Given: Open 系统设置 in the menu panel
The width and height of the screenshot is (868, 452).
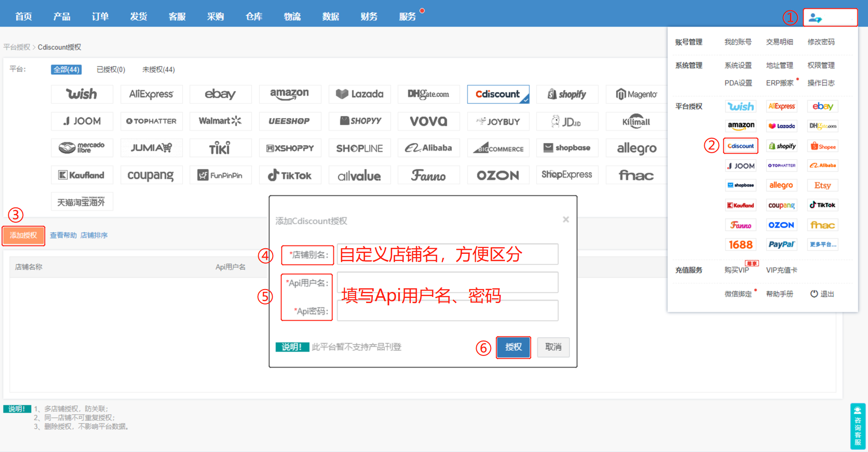Looking at the screenshot, I should point(738,65).
